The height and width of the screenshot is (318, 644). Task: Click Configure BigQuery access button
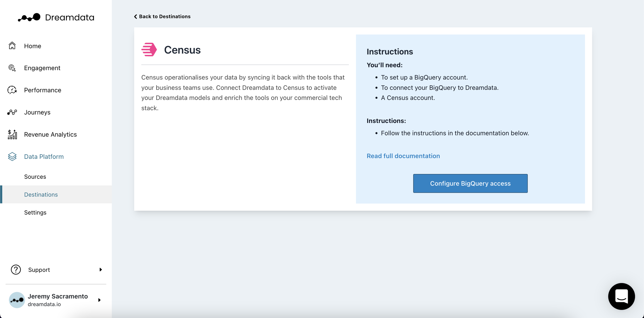tap(470, 183)
